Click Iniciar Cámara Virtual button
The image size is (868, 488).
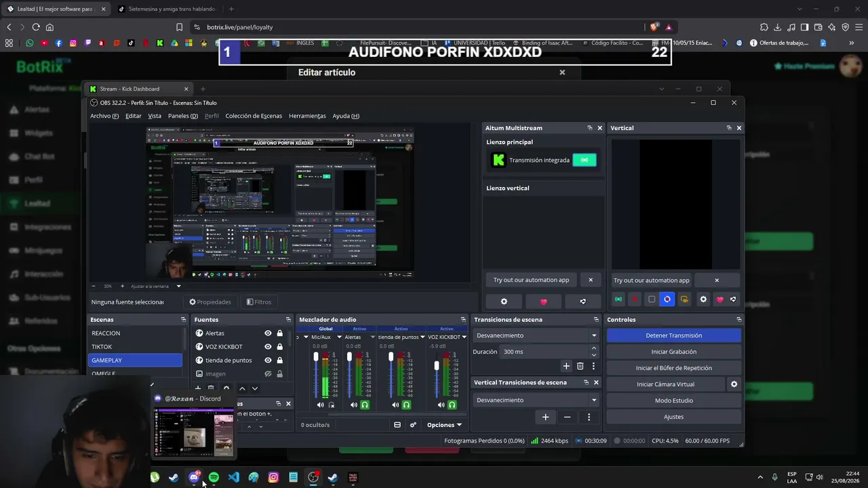click(x=665, y=384)
